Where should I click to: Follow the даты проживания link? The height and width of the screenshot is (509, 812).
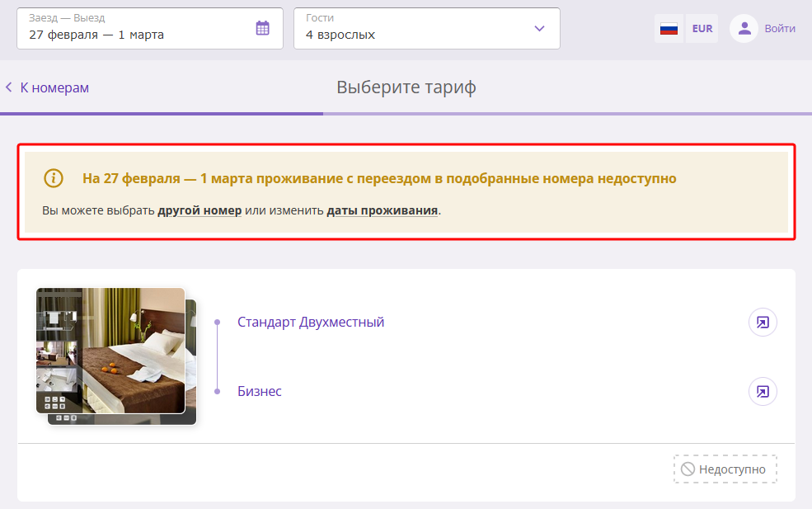[383, 210]
